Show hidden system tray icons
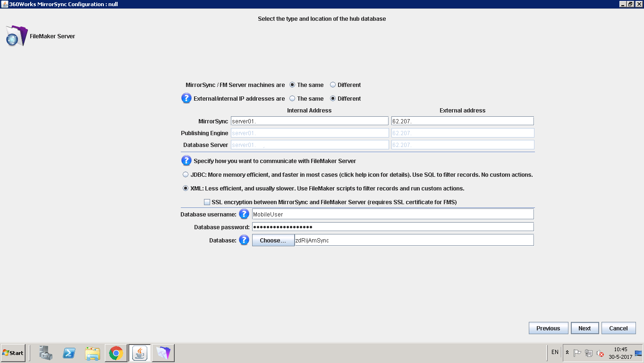The height and width of the screenshot is (363, 644). (x=567, y=353)
